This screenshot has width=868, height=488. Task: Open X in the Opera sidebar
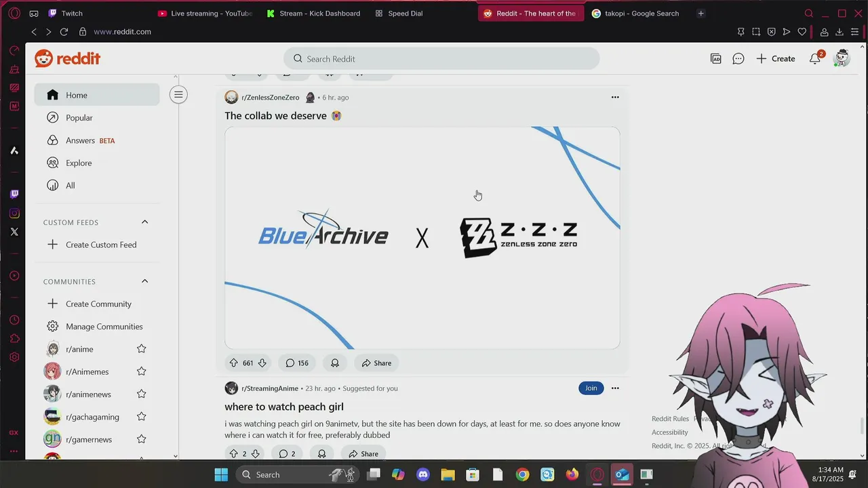pyautogui.click(x=14, y=232)
